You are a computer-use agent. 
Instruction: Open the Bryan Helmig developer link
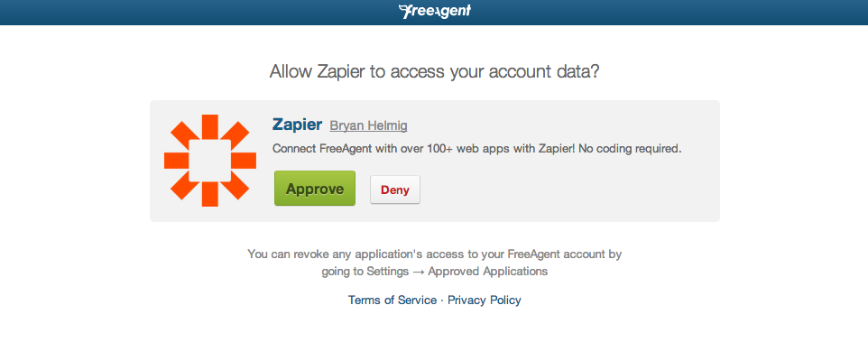point(369,126)
